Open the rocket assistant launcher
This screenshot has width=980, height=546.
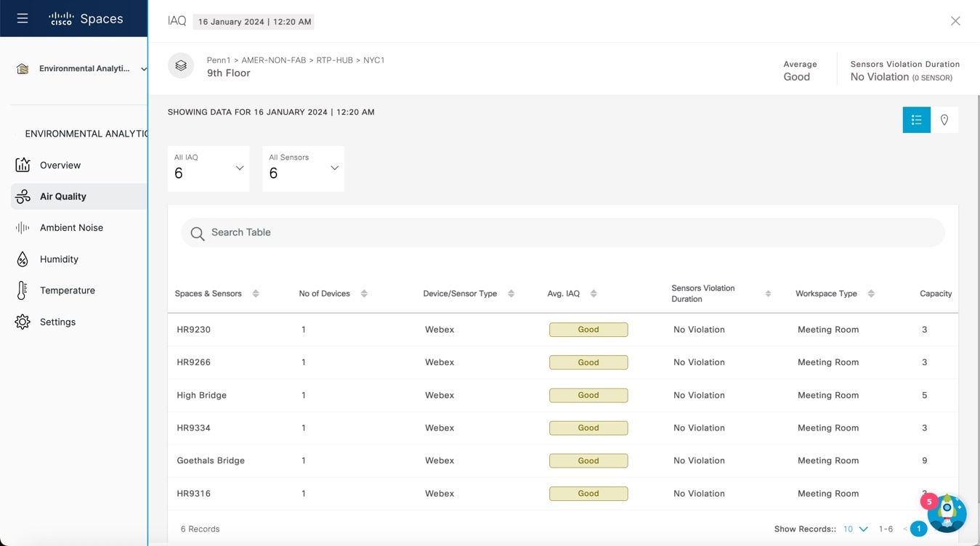(x=947, y=513)
